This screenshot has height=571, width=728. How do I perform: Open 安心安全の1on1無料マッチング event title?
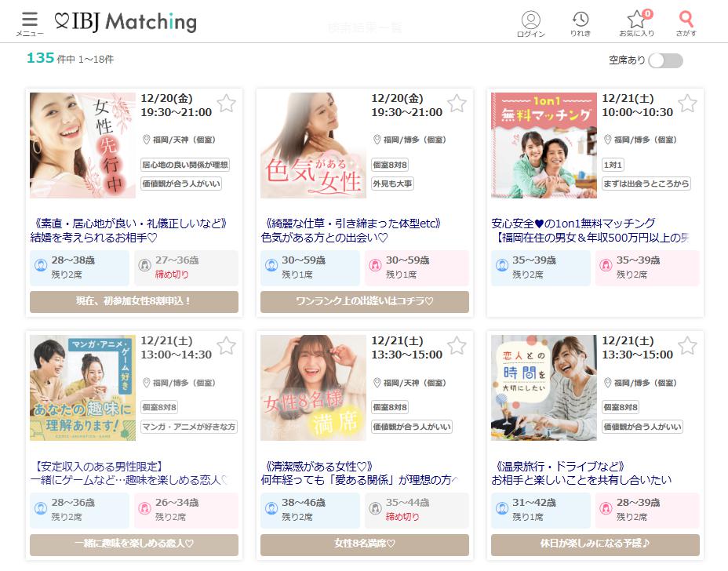tap(573, 224)
